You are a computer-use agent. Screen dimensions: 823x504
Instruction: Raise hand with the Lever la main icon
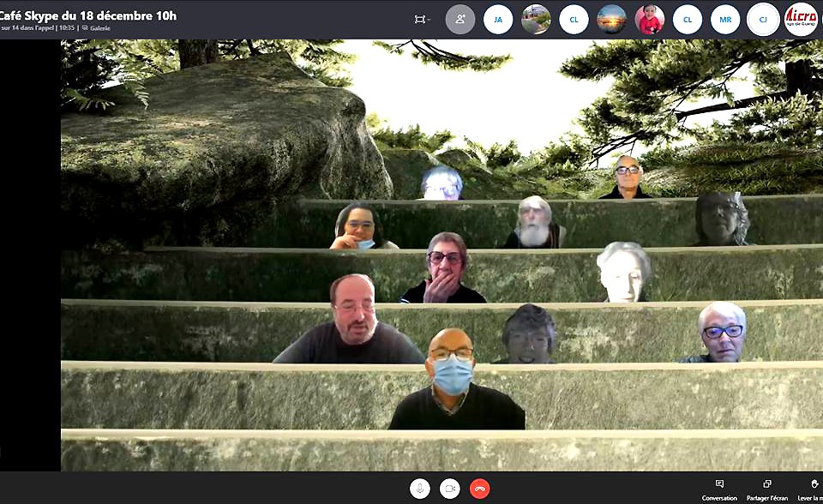tap(812, 489)
